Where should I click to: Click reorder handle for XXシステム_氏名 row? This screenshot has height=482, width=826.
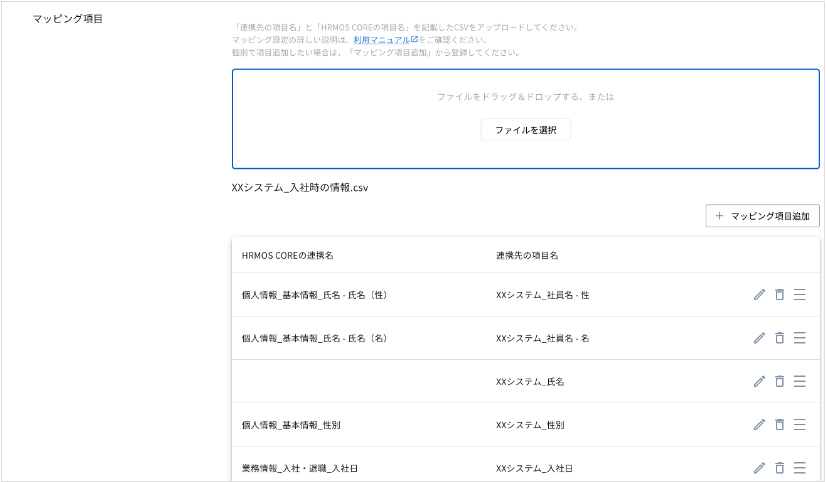(799, 381)
